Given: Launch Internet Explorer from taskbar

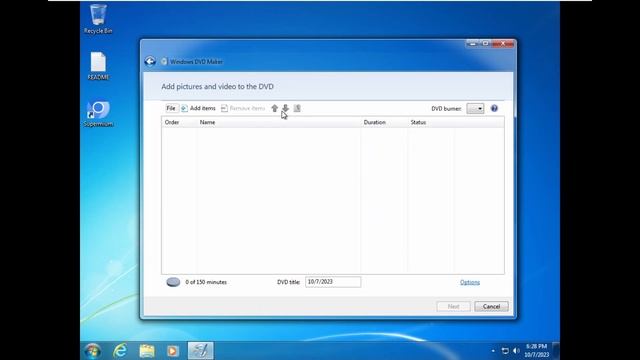Looking at the screenshot, I should [x=120, y=351].
